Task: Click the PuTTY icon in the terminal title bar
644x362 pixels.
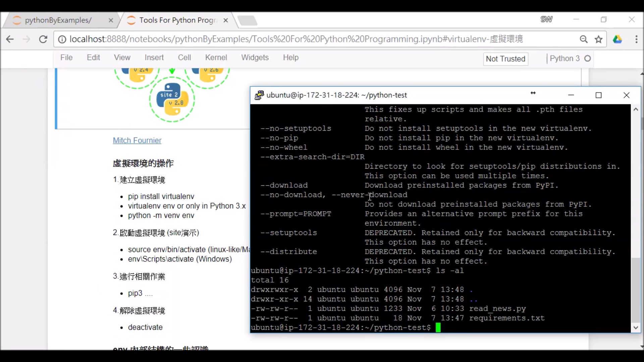Action: tap(259, 95)
